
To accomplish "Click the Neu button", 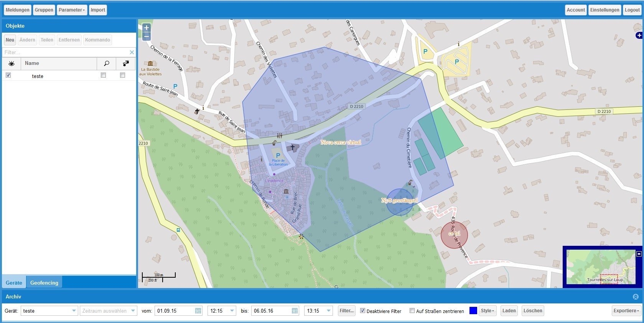I will [10, 40].
